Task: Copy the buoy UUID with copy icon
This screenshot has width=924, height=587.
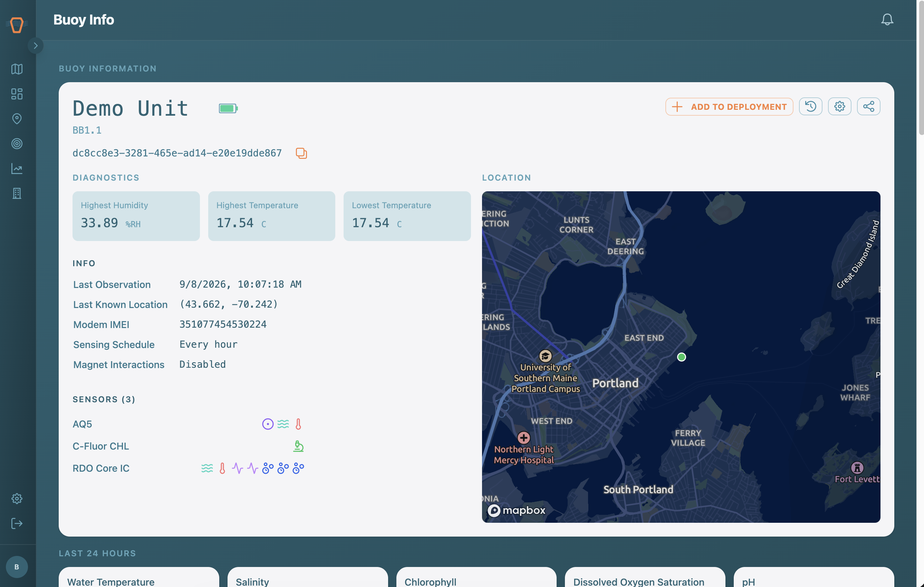Action: (x=301, y=153)
